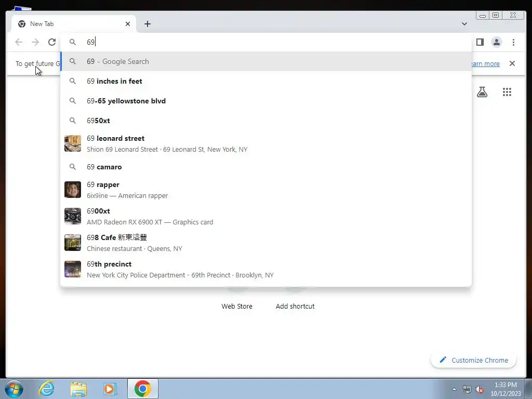Open the Google apps grid

[507, 92]
